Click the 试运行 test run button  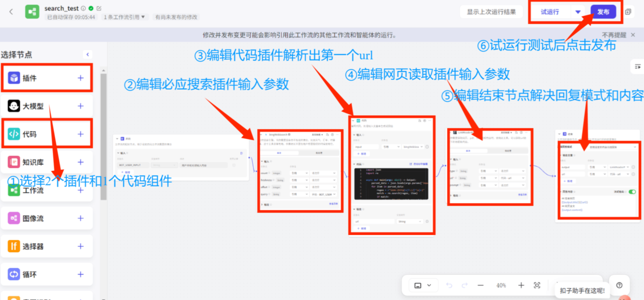tap(550, 12)
